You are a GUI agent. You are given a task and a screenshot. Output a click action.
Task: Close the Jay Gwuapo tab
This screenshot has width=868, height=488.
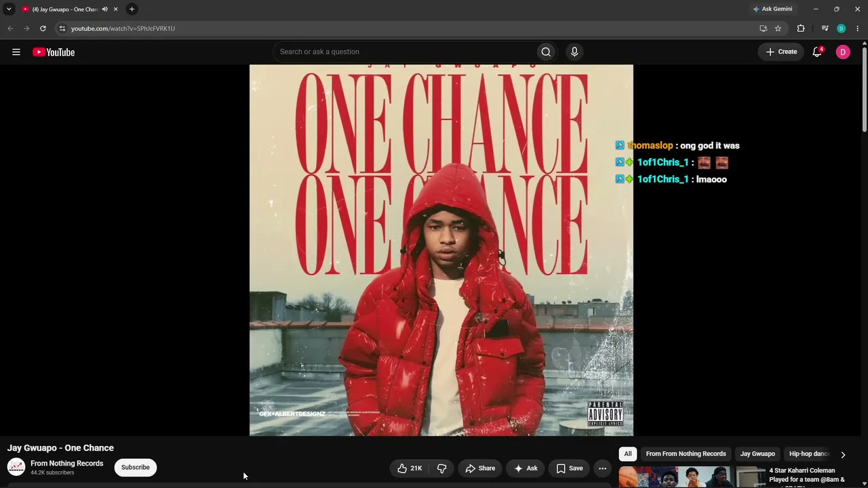click(115, 9)
